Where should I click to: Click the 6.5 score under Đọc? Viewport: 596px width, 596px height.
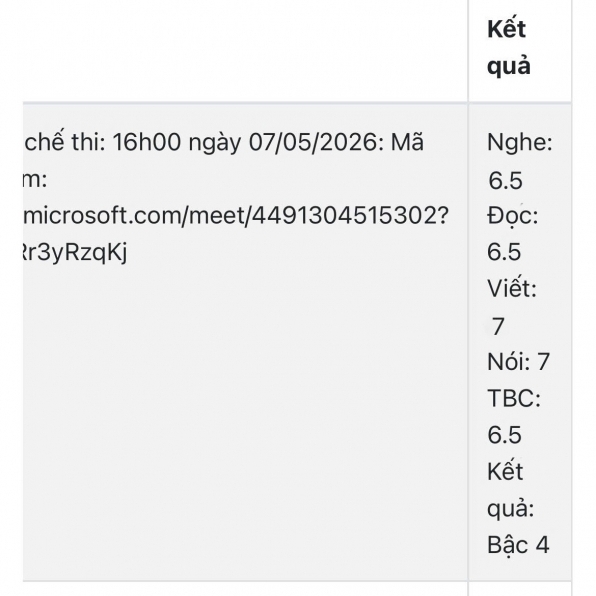point(504,252)
